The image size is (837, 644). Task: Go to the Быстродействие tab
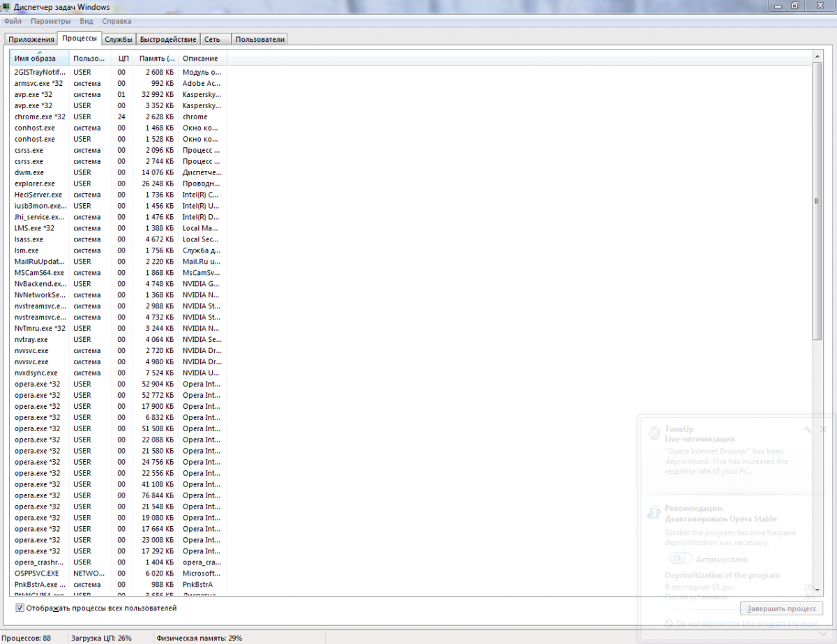pyautogui.click(x=168, y=40)
